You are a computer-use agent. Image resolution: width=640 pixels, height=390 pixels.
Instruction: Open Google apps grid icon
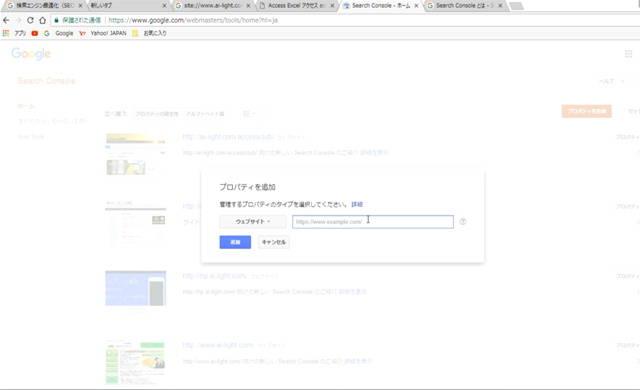click(x=628, y=54)
